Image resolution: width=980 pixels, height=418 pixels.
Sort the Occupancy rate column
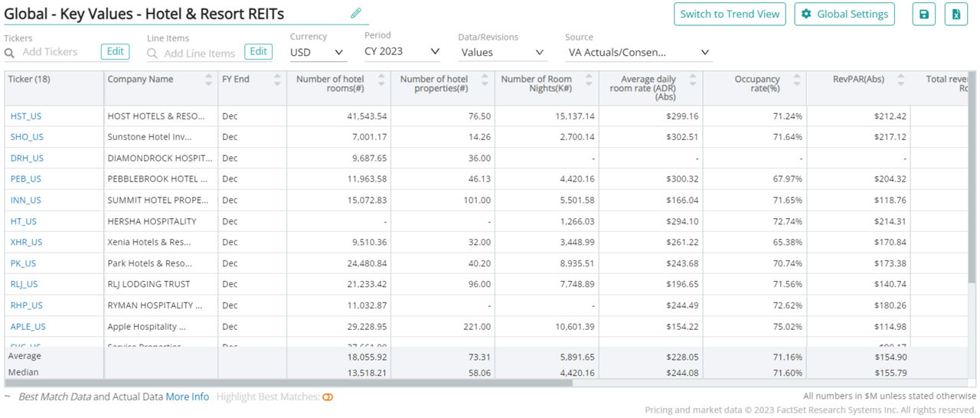(797, 80)
